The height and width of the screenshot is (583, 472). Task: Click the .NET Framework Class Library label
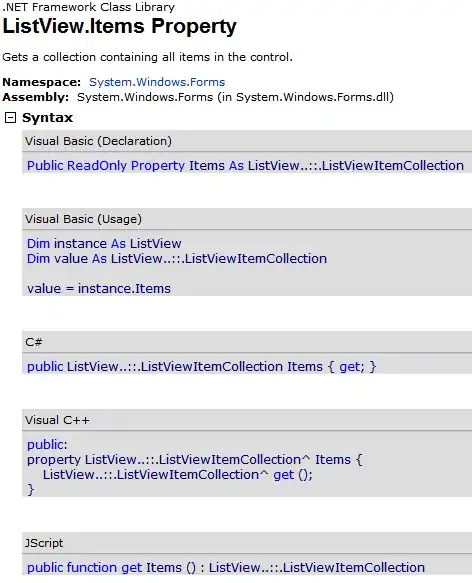[x=88, y=7]
